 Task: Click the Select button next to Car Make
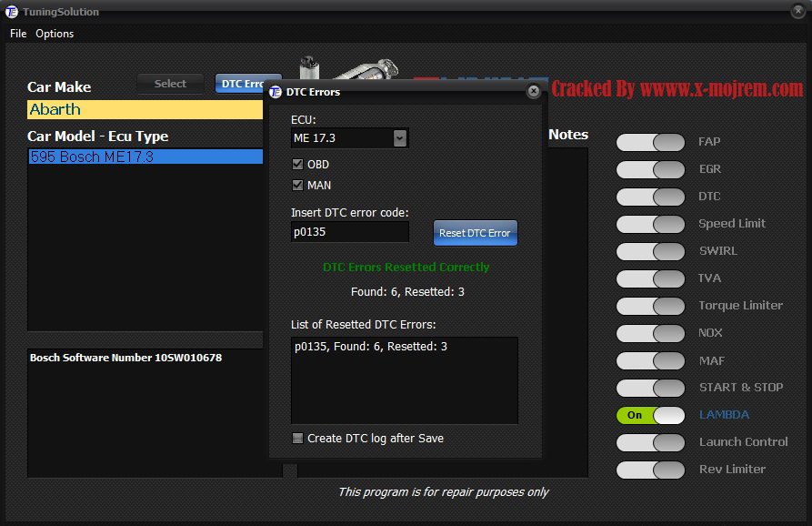[x=169, y=83]
